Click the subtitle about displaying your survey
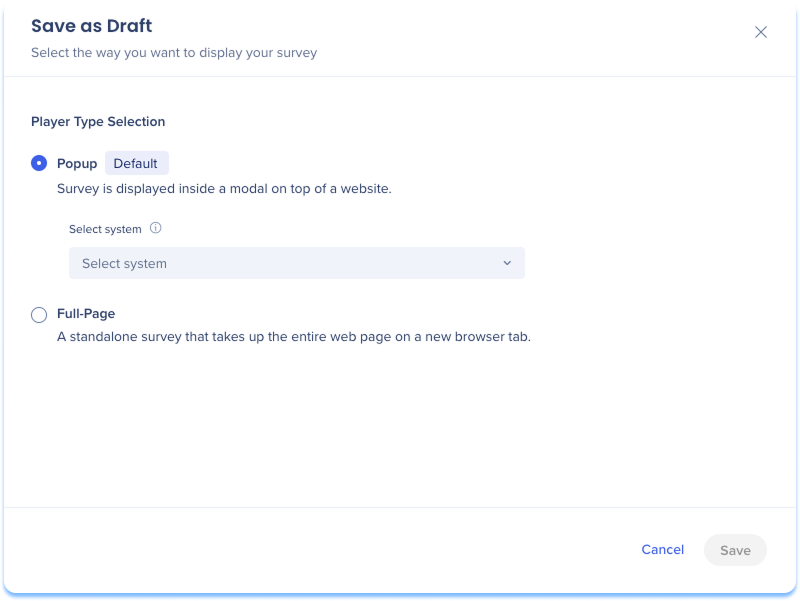Image resolution: width=800 pixels, height=601 pixels. 174,53
